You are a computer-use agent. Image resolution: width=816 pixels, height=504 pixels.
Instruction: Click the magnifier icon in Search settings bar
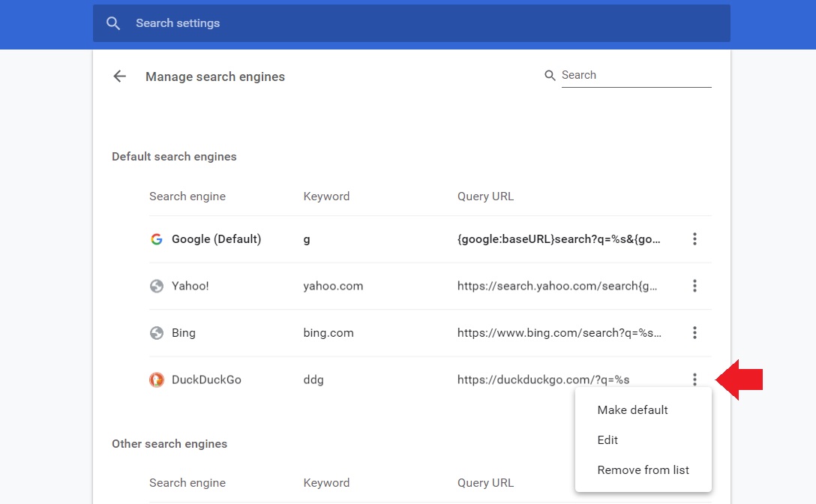click(113, 23)
